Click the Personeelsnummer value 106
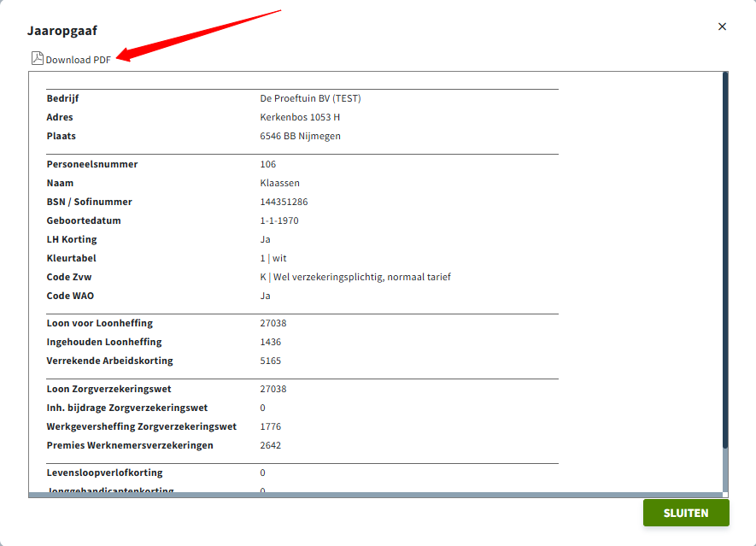 click(x=268, y=164)
